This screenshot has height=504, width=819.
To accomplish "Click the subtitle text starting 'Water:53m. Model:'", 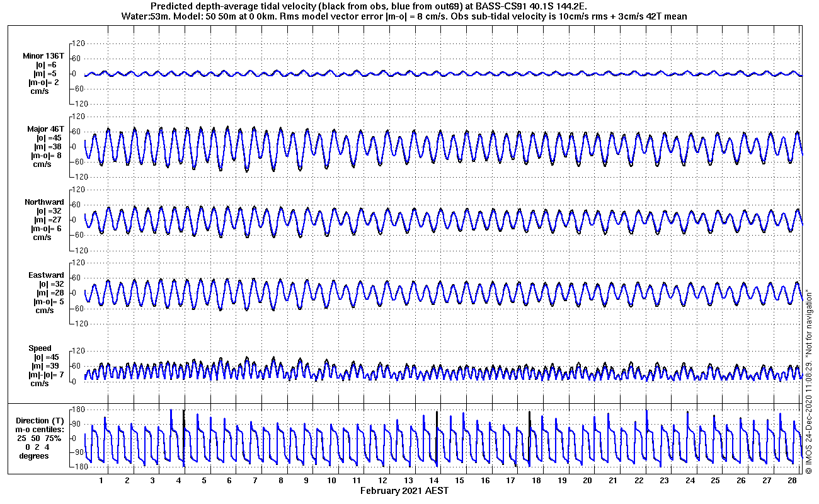I will [x=403, y=16].
